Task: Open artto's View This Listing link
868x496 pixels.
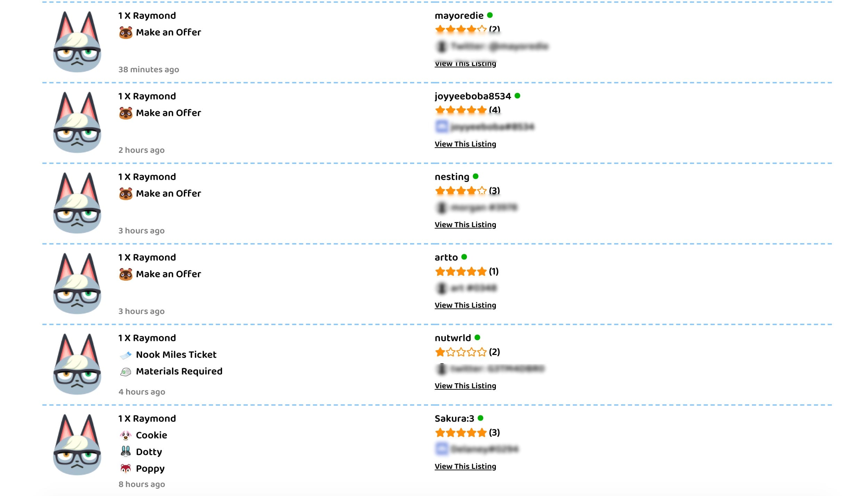Action: pyautogui.click(x=465, y=305)
